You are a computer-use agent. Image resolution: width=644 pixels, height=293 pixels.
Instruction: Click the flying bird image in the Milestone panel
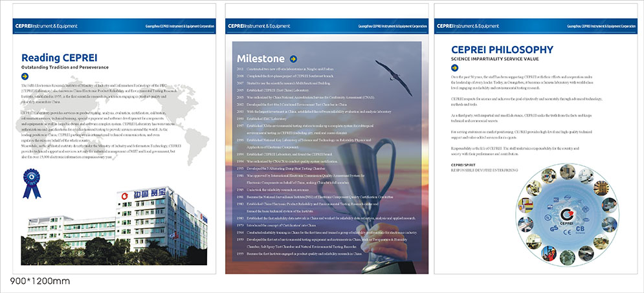(394, 77)
